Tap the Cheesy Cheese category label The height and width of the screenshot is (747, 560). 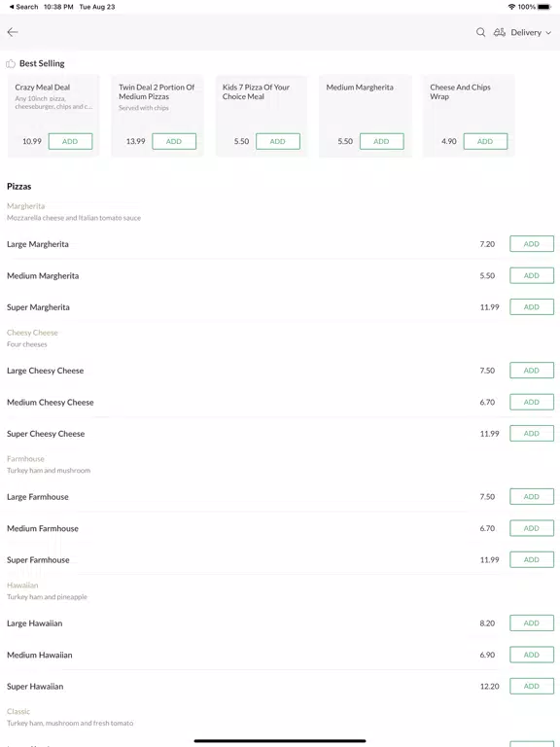point(32,333)
